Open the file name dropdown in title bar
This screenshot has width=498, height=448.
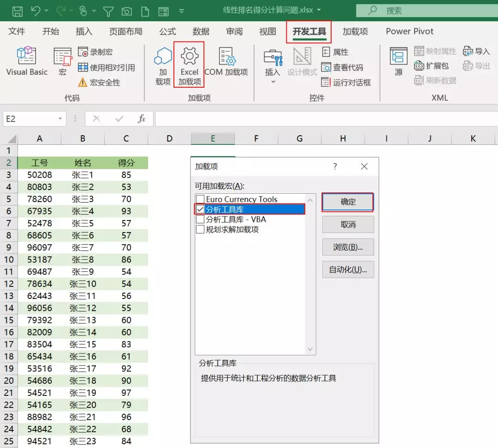[319, 10]
